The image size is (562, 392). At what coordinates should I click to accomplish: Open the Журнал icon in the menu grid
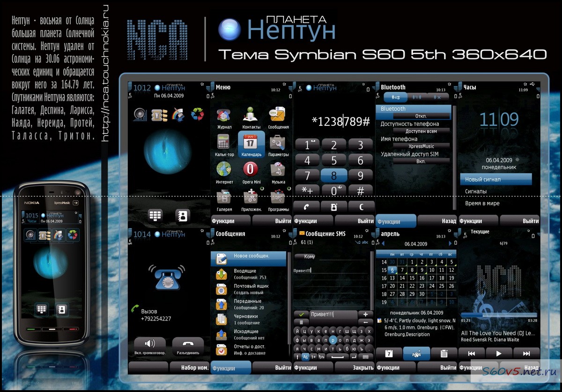pyautogui.click(x=224, y=116)
